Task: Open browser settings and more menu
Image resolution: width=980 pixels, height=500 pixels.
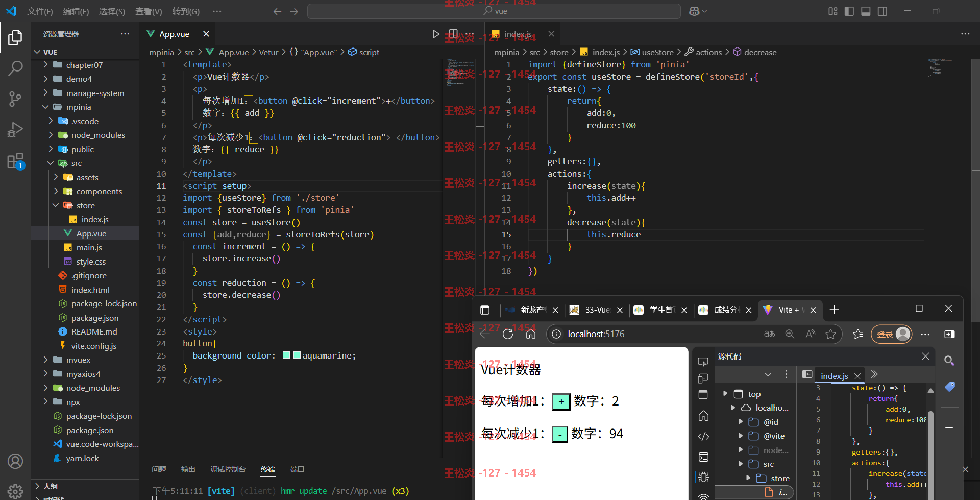Action: point(925,334)
